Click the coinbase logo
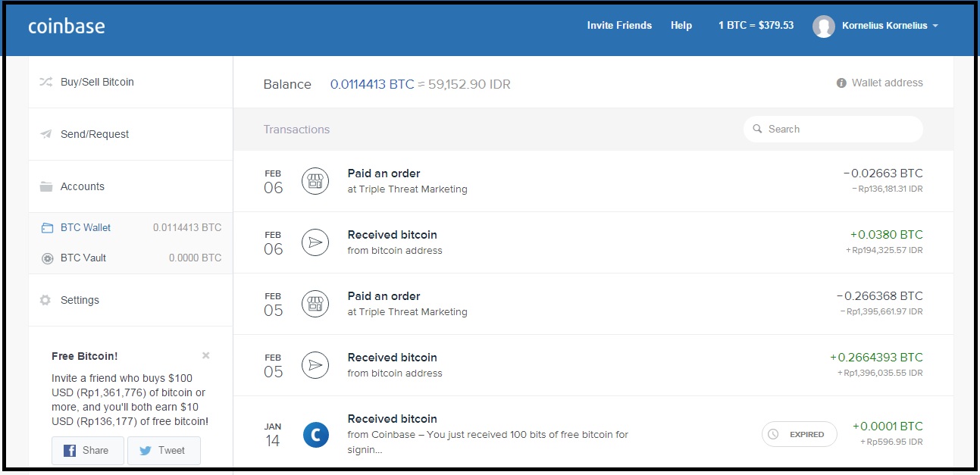Screen dimensions: 980x475 coord(67,26)
